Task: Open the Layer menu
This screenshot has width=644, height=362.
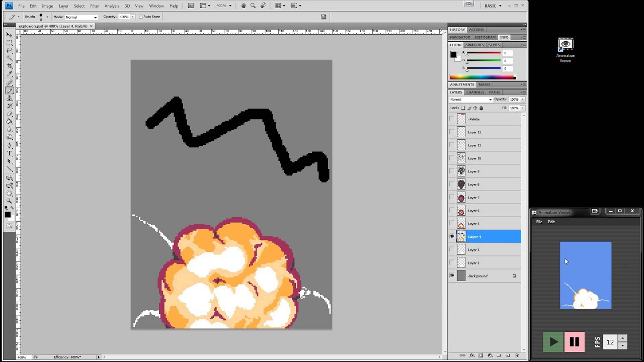Action: point(63,6)
